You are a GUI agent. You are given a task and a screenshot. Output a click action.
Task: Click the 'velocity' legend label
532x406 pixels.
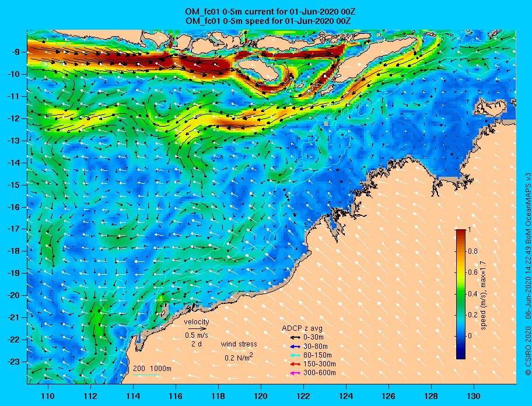197,321
